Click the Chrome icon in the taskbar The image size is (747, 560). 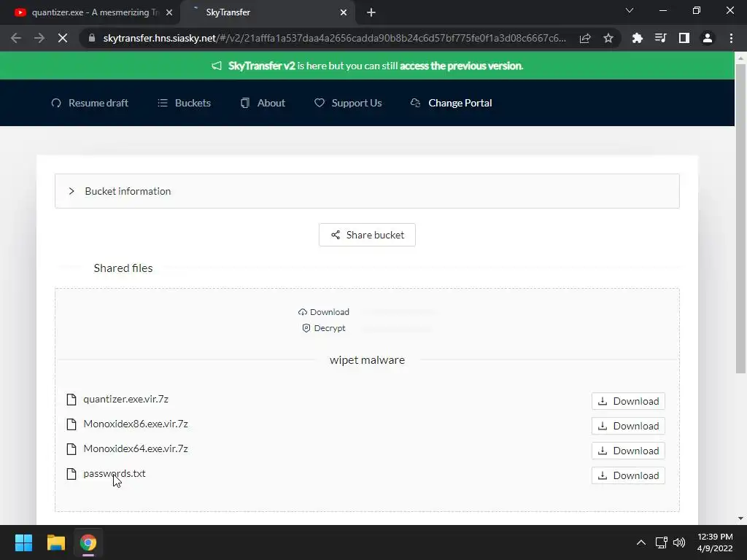(88, 542)
